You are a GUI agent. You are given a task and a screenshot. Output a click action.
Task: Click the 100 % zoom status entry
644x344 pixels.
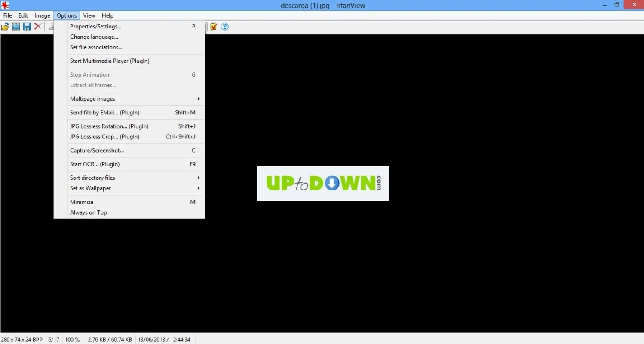(x=73, y=339)
